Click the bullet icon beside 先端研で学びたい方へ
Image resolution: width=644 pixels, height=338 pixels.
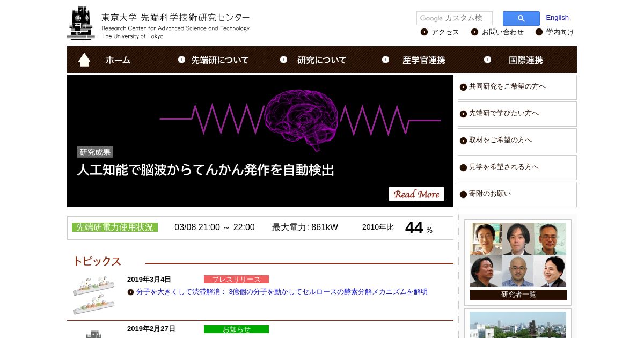464,114
